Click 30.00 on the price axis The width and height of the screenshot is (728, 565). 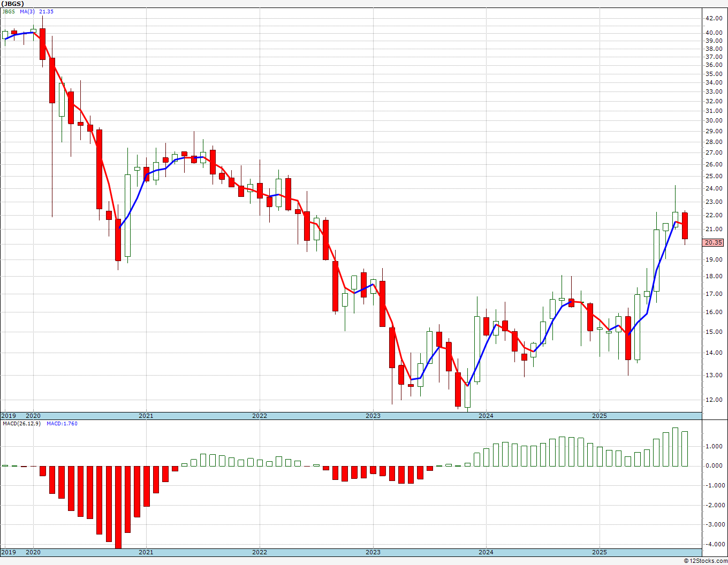point(714,121)
